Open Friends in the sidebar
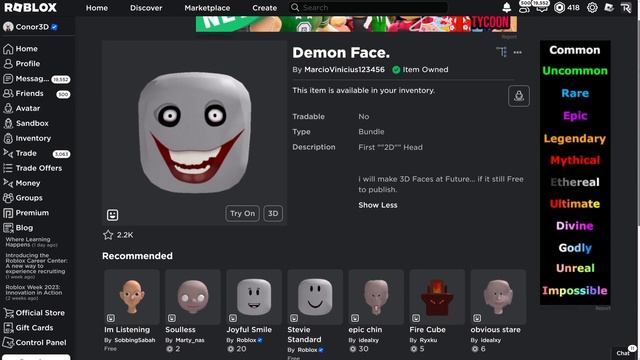Viewport: 640px width, 360px height. (x=37, y=93)
